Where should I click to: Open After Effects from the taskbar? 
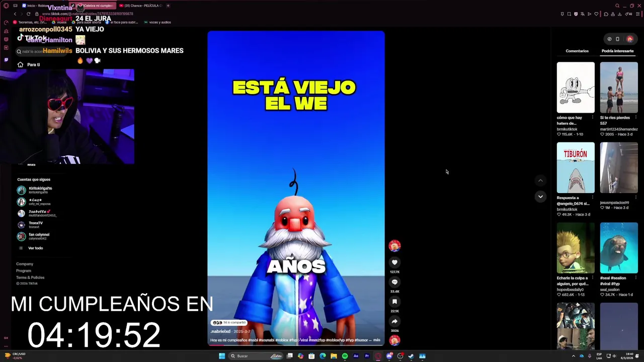[x=356, y=356]
